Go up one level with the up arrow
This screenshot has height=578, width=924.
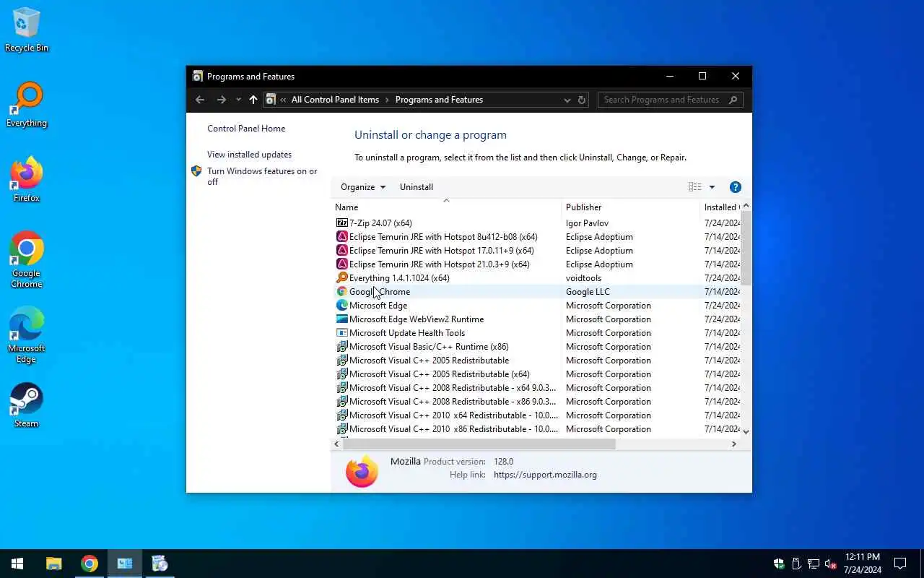click(253, 100)
